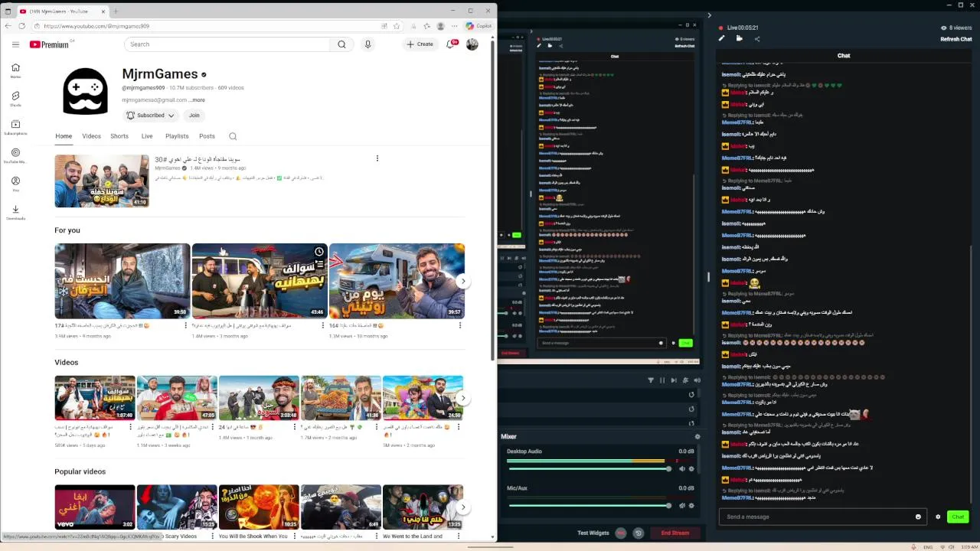
Task: Click the YouTube Premium logo
Action: (50, 44)
